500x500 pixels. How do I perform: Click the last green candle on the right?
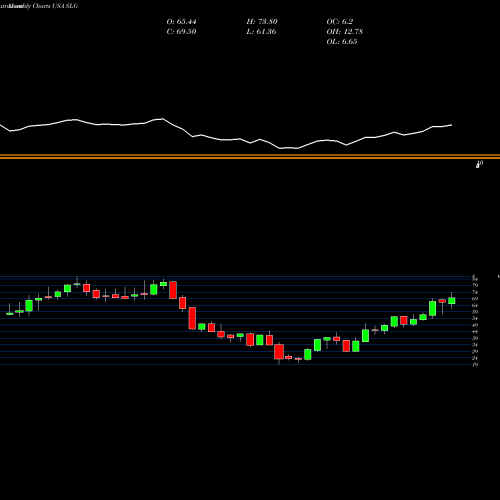[452, 301]
